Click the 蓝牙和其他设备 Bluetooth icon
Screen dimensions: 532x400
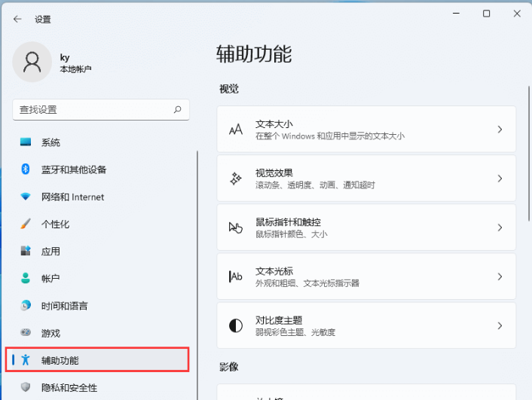pyautogui.click(x=26, y=169)
